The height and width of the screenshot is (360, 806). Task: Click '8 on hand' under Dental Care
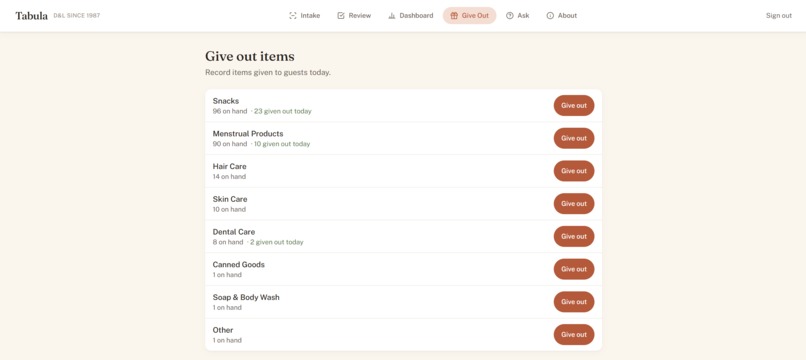tap(228, 242)
